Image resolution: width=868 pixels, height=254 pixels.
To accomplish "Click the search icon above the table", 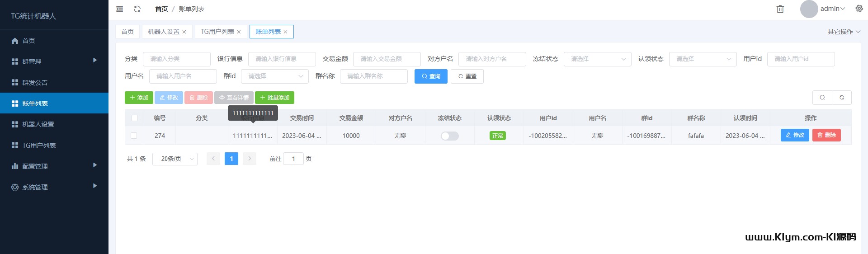I will 822,98.
